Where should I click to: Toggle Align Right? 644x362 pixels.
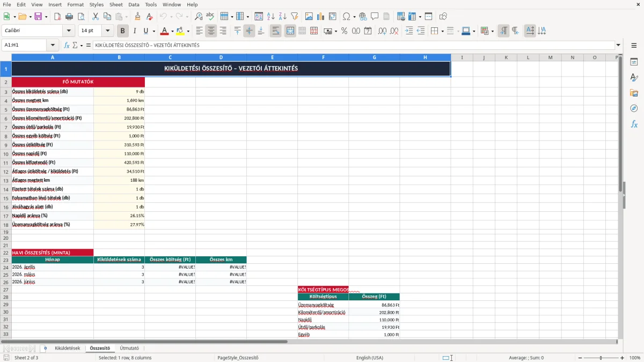pyautogui.click(x=223, y=31)
